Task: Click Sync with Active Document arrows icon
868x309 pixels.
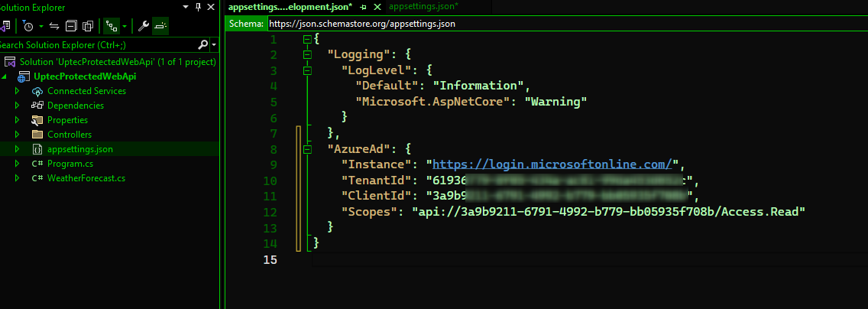Action: click(x=53, y=25)
